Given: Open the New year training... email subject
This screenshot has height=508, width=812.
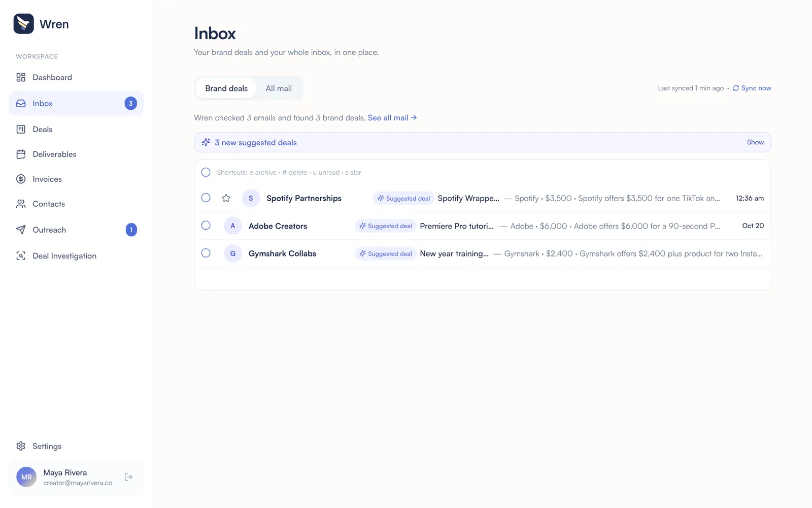Looking at the screenshot, I should [x=454, y=253].
